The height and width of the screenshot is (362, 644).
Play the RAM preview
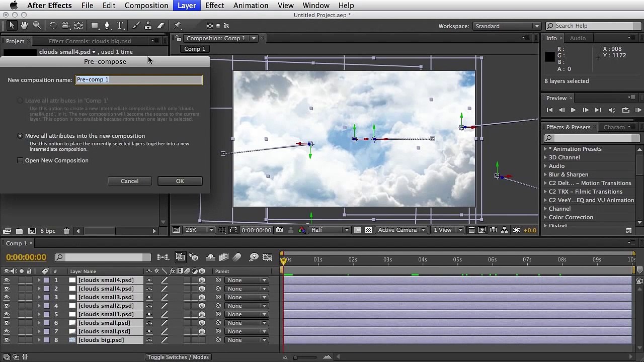(x=638, y=110)
